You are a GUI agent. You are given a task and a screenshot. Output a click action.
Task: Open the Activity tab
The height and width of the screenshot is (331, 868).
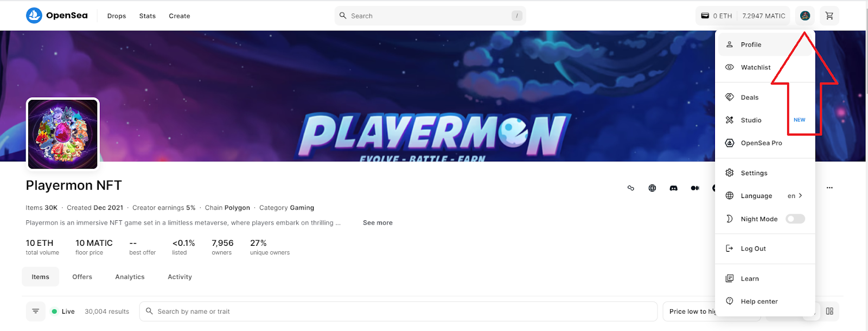point(180,277)
